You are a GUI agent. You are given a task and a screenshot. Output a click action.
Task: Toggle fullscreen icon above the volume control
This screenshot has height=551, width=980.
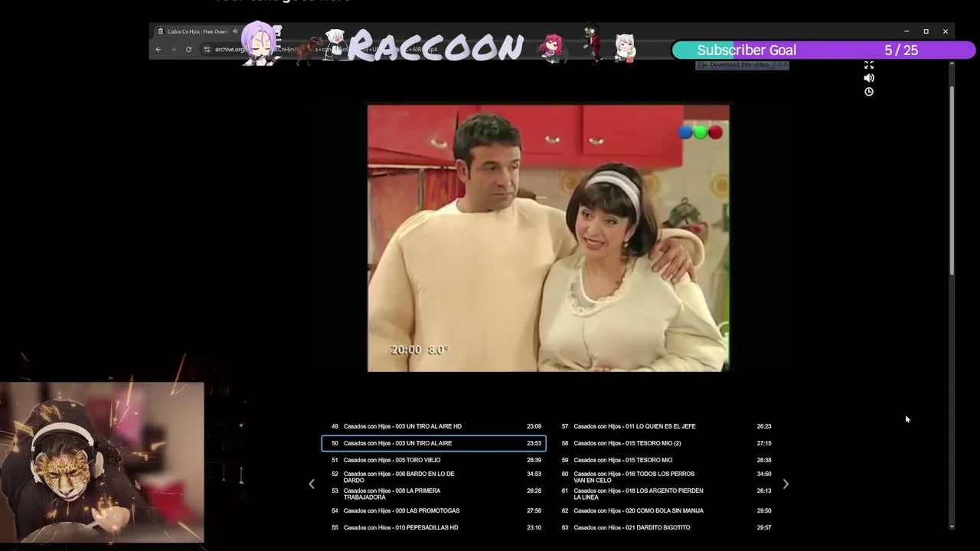coord(869,65)
